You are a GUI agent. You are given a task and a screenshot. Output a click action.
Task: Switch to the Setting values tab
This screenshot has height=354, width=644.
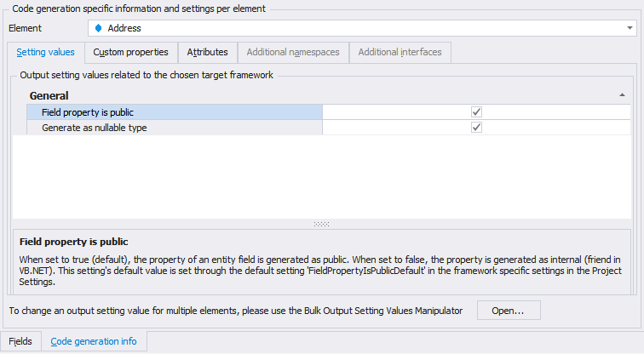(x=46, y=52)
